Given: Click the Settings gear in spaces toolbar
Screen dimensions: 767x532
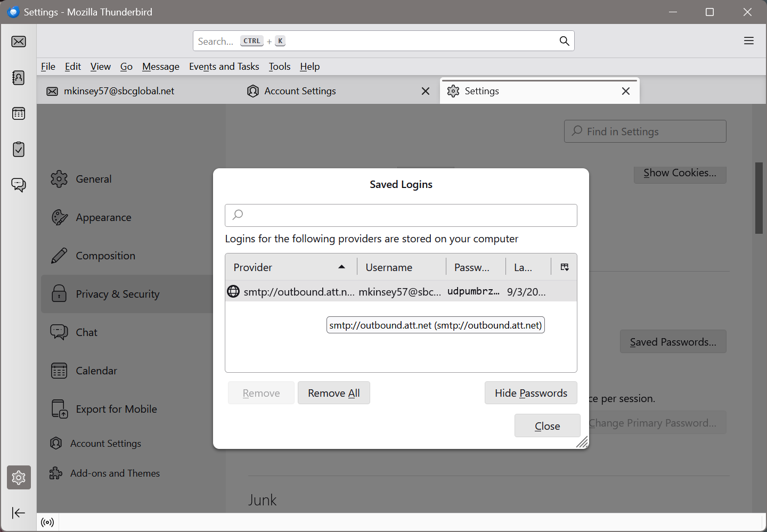Looking at the screenshot, I should (x=19, y=478).
